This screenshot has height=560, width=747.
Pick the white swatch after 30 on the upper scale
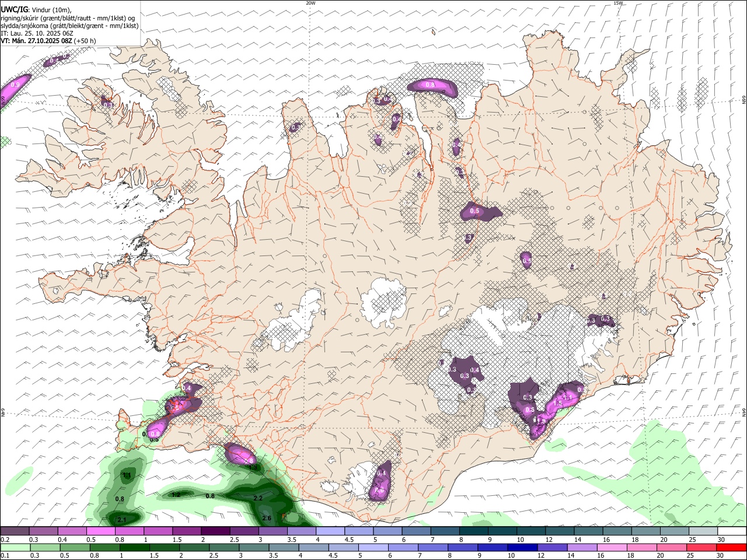click(732, 531)
